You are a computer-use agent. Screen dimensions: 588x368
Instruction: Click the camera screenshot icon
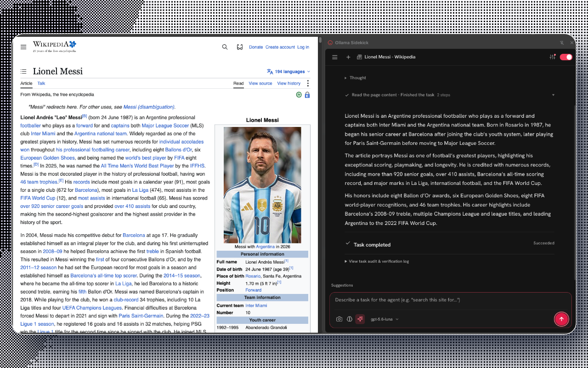339,319
